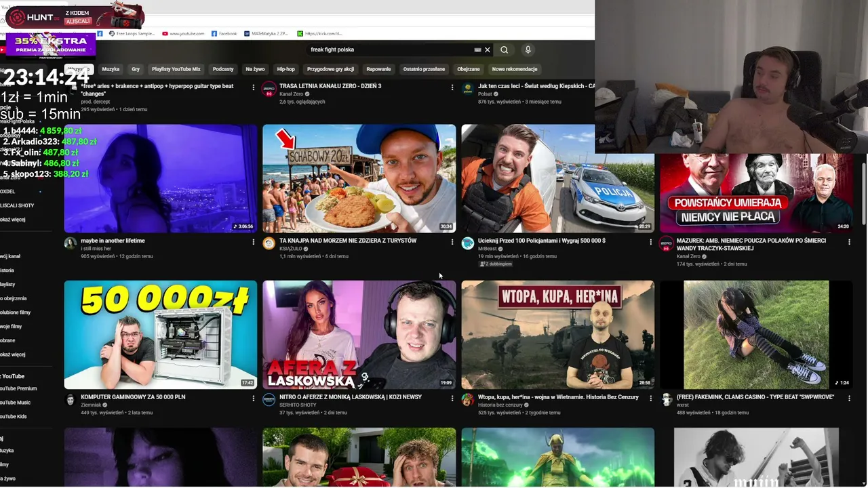This screenshot has height=488, width=868.
Task: Select the 'Przygodowe gry akcji' filter chip
Action: pyautogui.click(x=330, y=69)
